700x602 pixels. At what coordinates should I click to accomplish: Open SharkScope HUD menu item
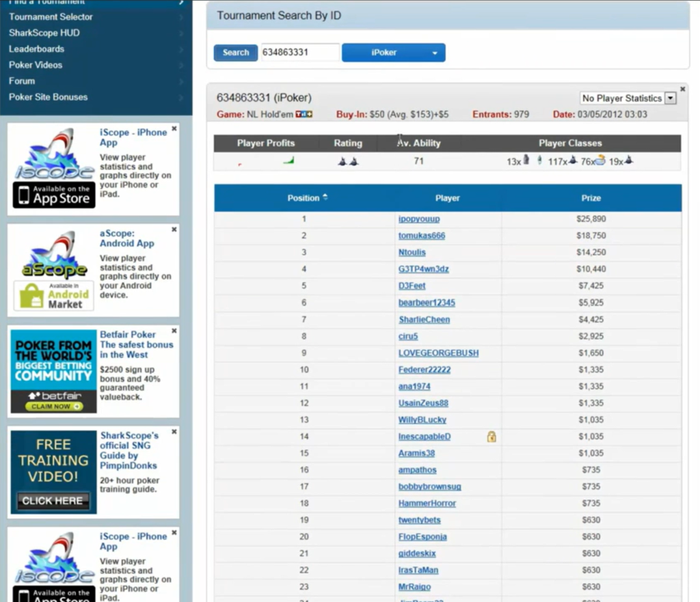(44, 33)
